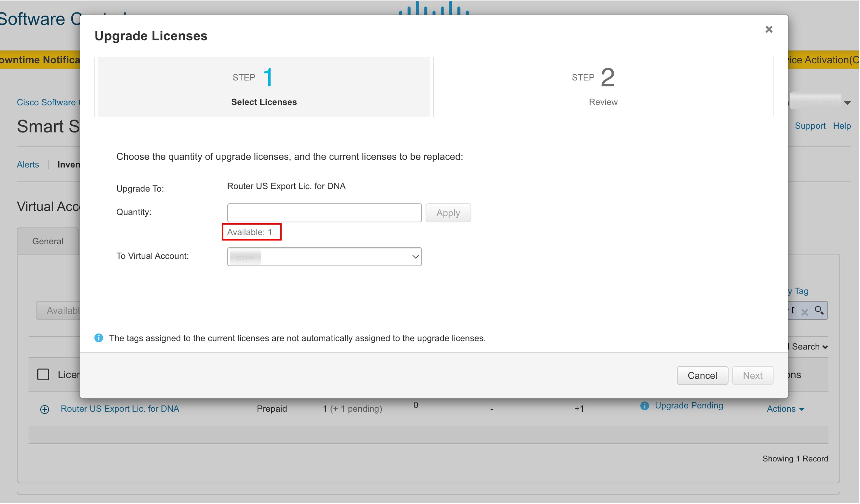Close the Upgrade Licenses dialog with the X
Screen dimensions: 860x504
click(x=769, y=29)
